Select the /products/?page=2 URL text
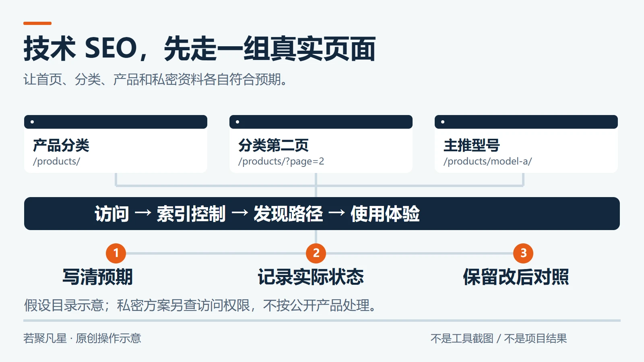 pos(281,161)
